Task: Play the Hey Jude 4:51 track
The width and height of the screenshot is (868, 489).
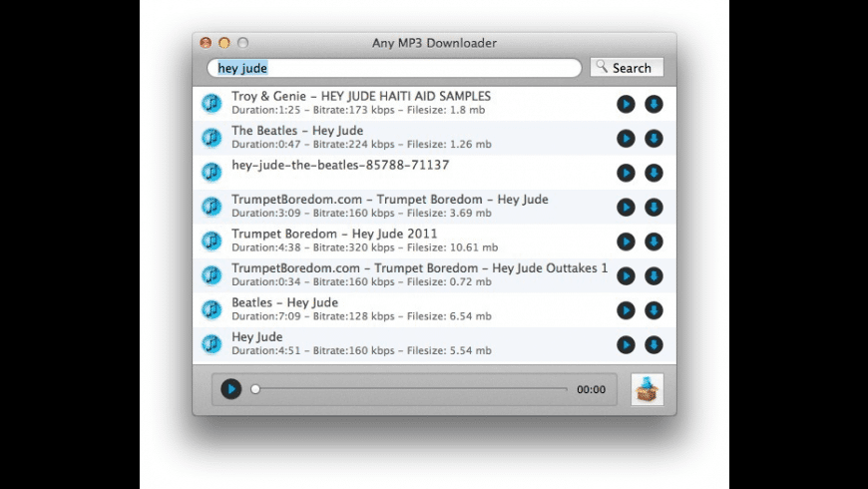Action: point(626,344)
